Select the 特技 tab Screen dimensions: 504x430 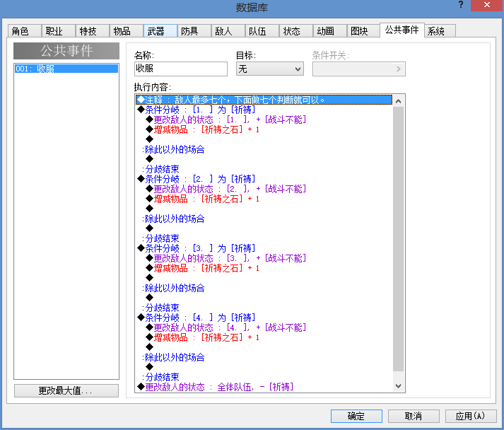93,31
